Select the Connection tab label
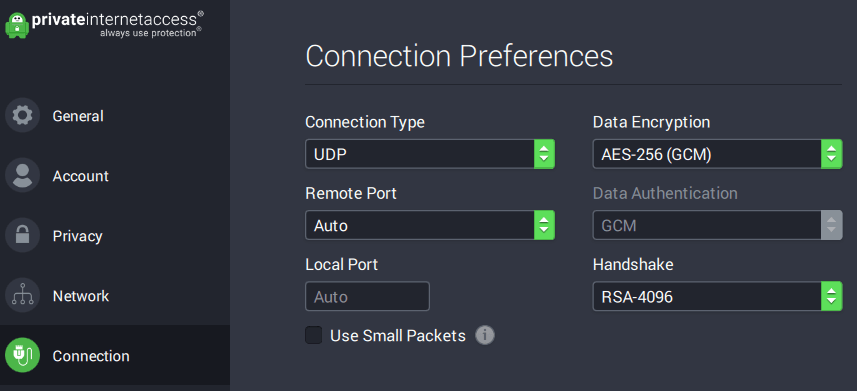 91,356
